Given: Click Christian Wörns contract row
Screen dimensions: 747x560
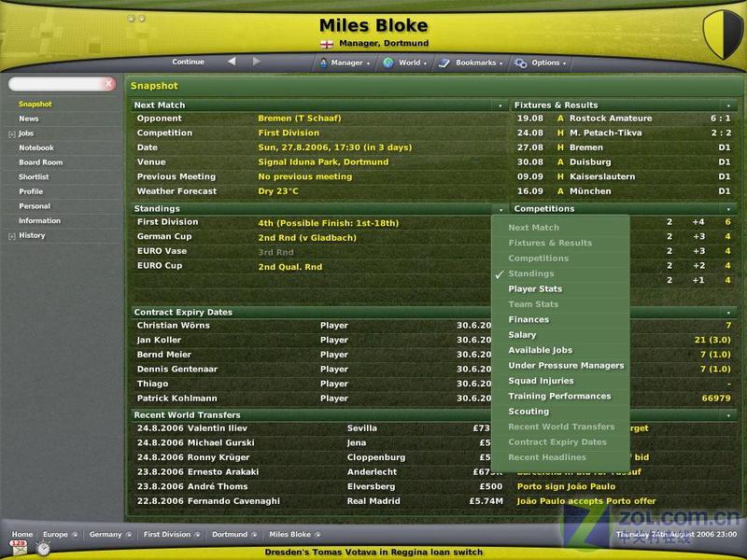Looking at the screenshot, I should 312,326.
